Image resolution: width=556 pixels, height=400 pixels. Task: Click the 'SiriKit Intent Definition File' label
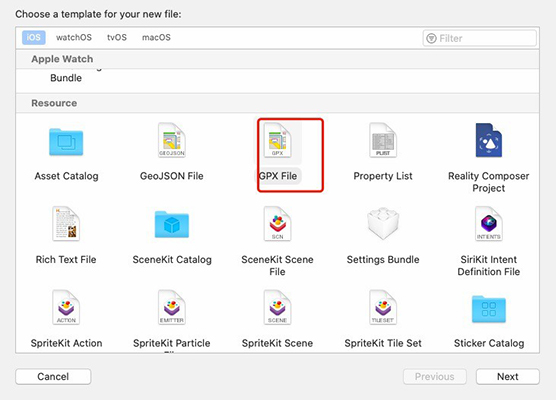(x=489, y=266)
